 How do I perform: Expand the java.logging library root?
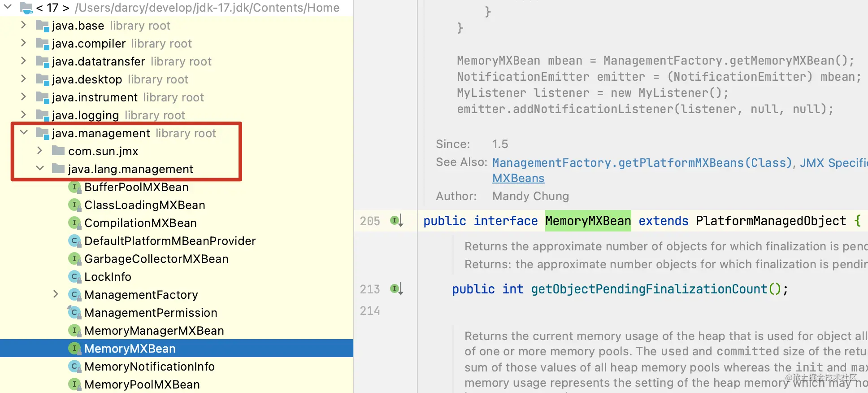click(x=23, y=114)
